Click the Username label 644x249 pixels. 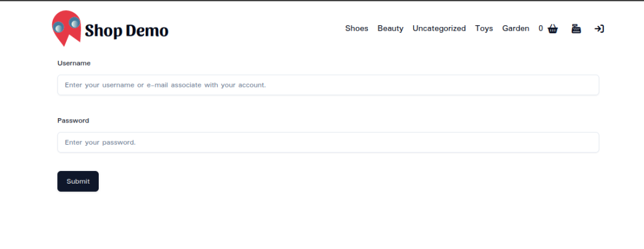[x=74, y=64]
